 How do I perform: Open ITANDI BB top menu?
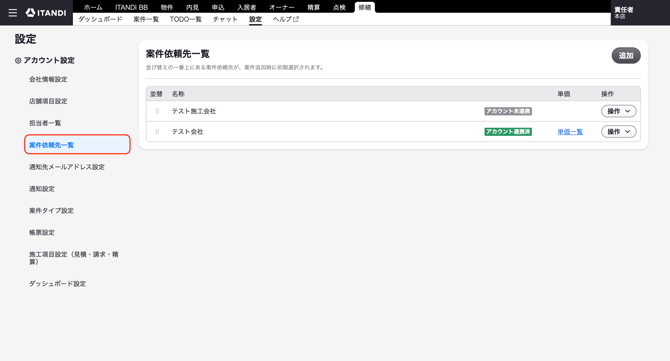(131, 7)
